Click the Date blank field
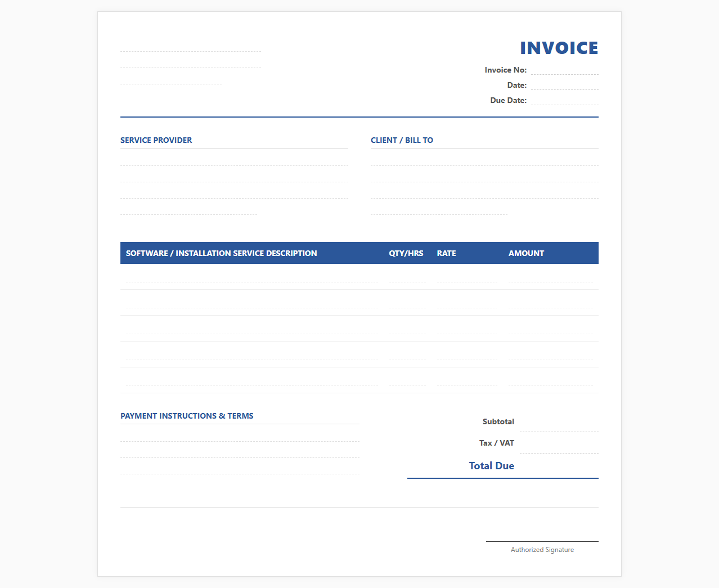Viewport: 719px width, 588px height. (x=565, y=85)
